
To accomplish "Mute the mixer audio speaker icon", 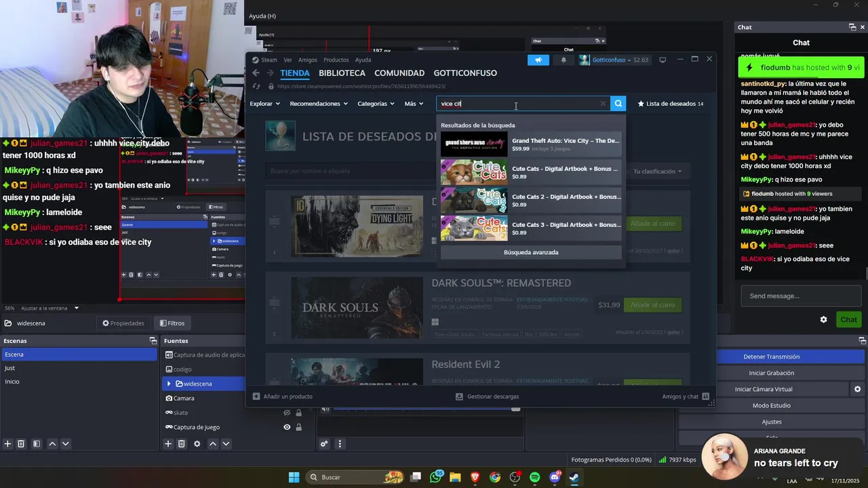I will [x=325, y=409].
